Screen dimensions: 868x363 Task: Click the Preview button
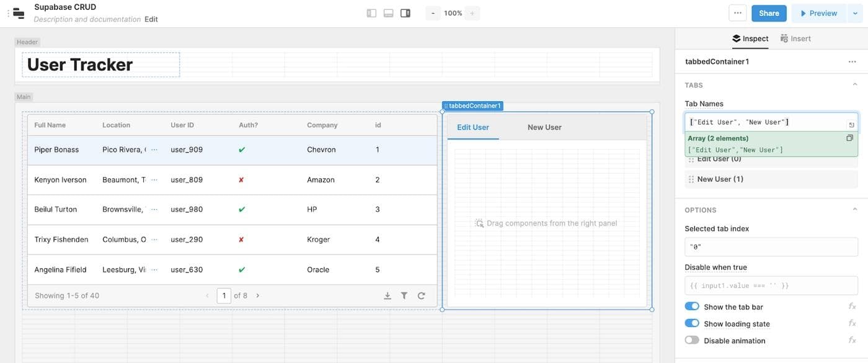coord(818,13)
